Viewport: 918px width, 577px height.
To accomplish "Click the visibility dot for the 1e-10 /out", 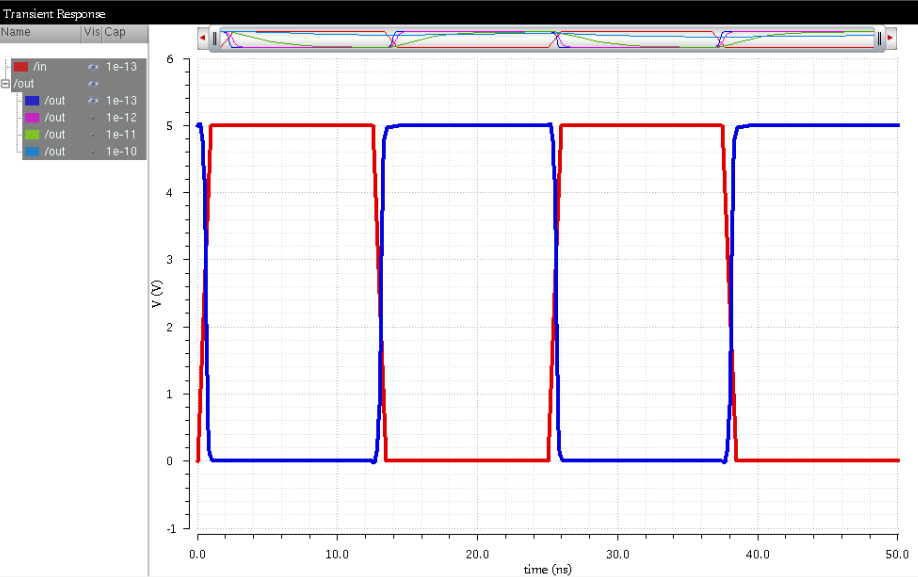I will point(93,151).
